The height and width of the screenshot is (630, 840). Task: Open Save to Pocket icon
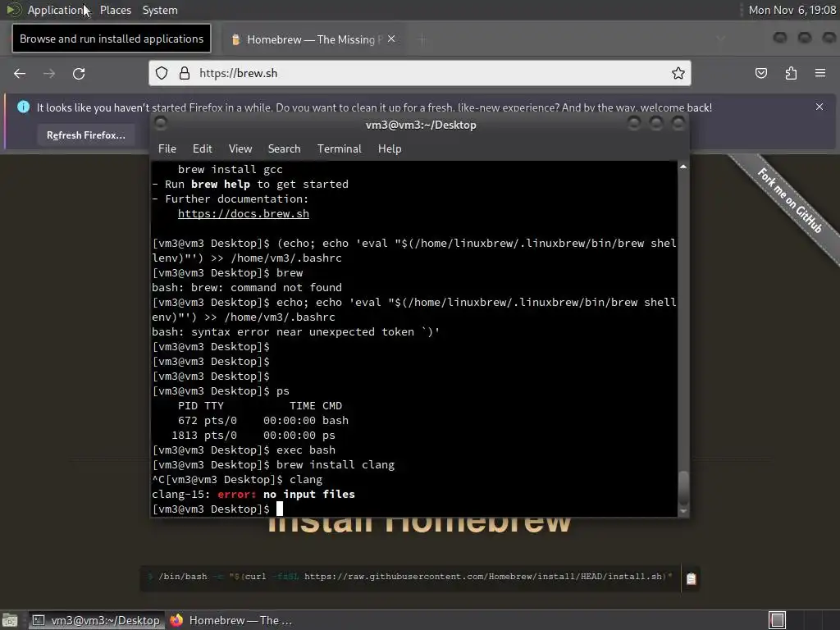[x=761, y=73]
